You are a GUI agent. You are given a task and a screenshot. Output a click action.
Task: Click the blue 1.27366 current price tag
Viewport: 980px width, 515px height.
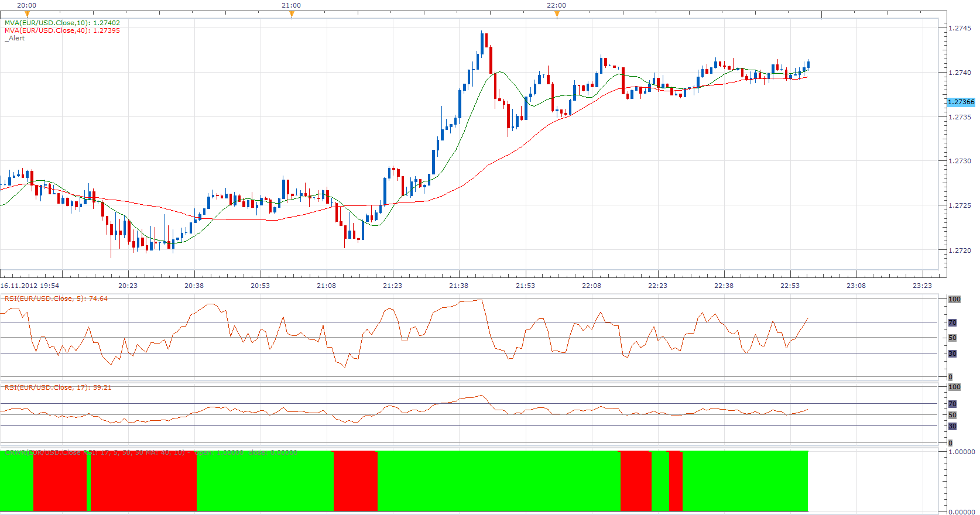coord(961,102)
